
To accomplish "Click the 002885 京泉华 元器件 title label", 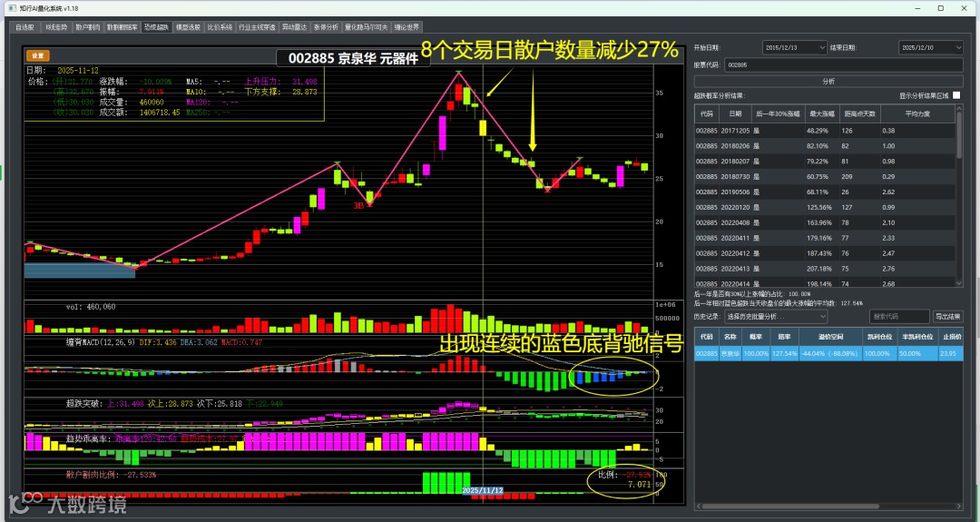I will (352, 58).
